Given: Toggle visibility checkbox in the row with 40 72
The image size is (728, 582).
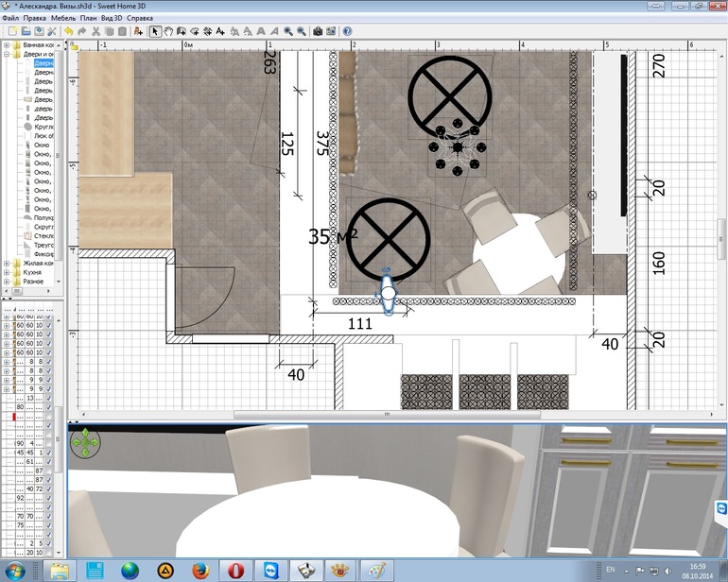Looking at the screenshot, I should pos(48,488).
